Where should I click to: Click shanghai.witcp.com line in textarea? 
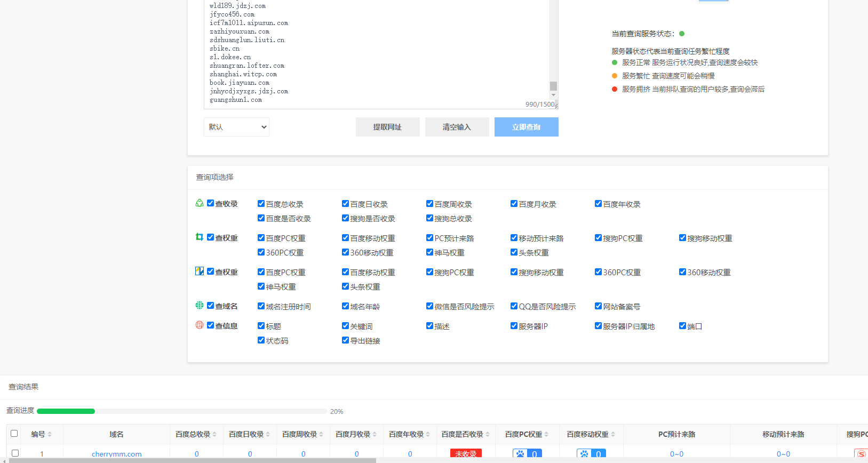point(243,74)
